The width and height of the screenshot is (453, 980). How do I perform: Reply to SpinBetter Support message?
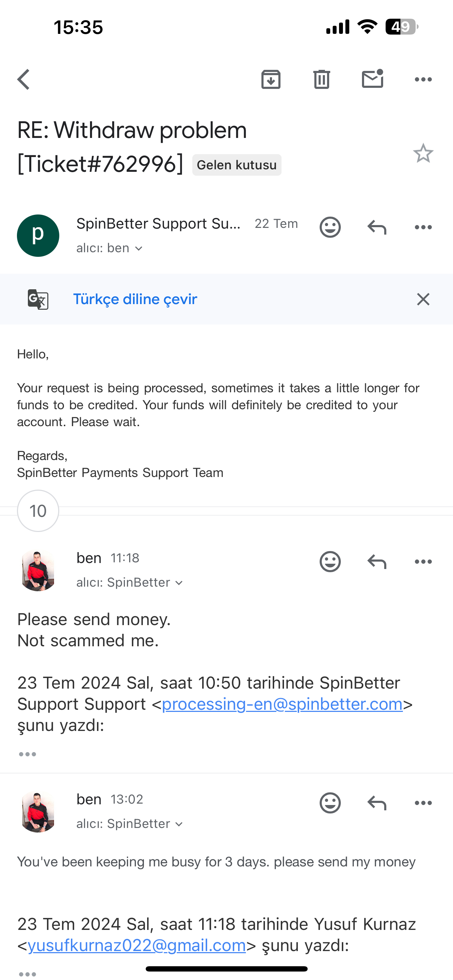click(376, 228)
